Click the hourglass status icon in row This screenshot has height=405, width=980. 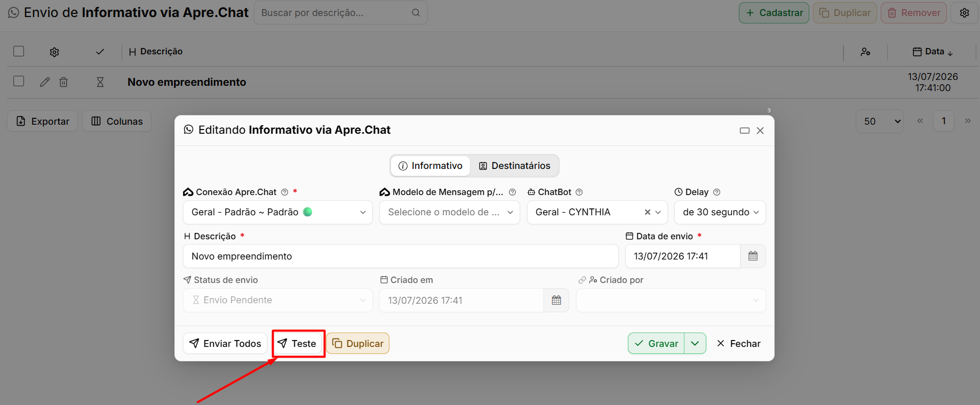click(100, 82)
